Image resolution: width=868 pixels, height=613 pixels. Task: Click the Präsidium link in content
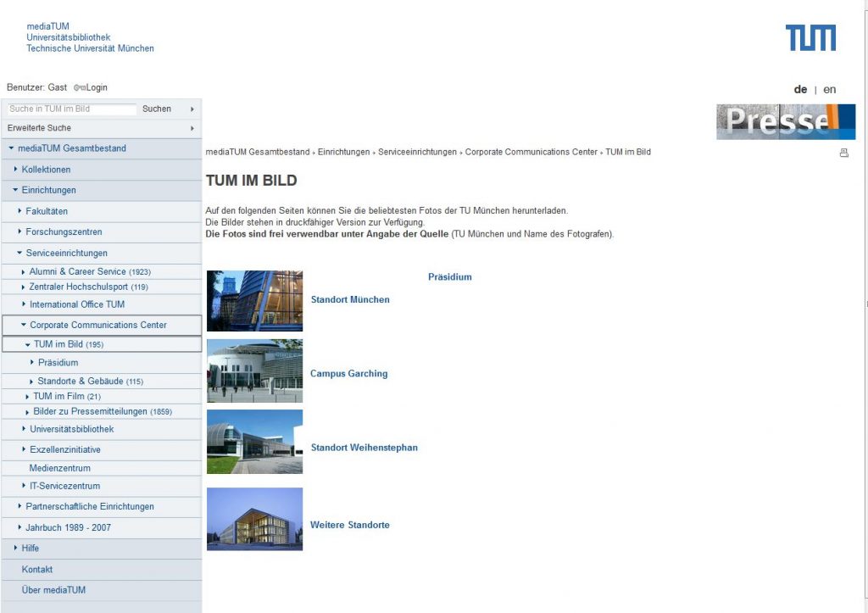pos(449,277)
